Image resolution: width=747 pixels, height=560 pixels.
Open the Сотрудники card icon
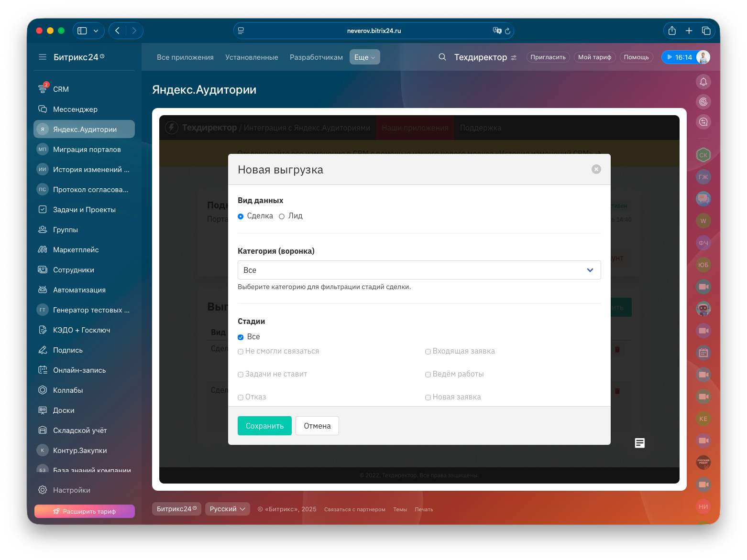pyautogui.click(x=43, y=269)
